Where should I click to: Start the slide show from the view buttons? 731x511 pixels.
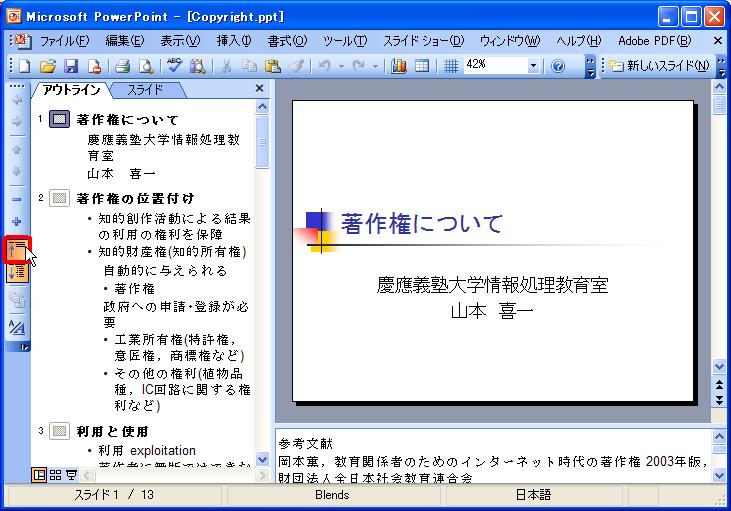click(x=71, y=475)
